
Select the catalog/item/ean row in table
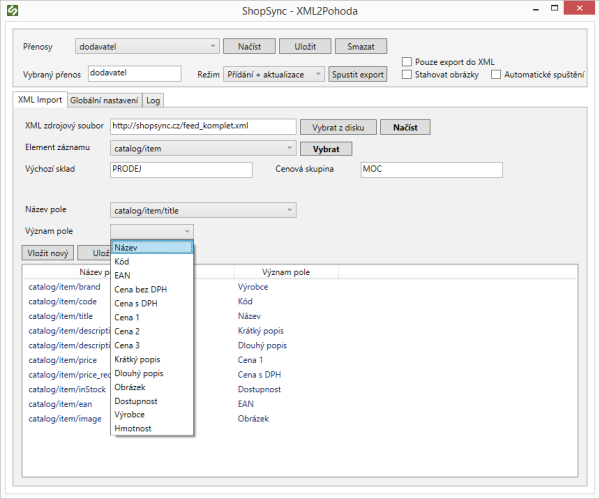pos(62,404)
